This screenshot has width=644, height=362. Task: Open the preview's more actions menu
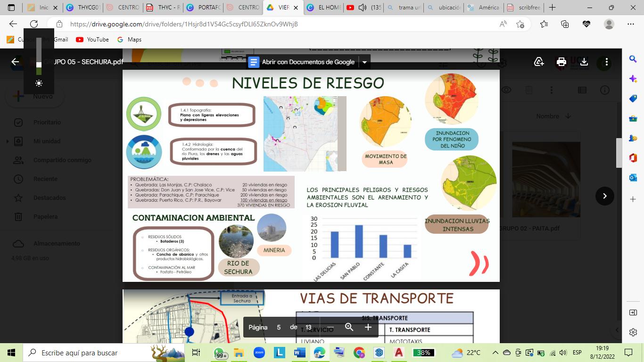coord(607,62)
